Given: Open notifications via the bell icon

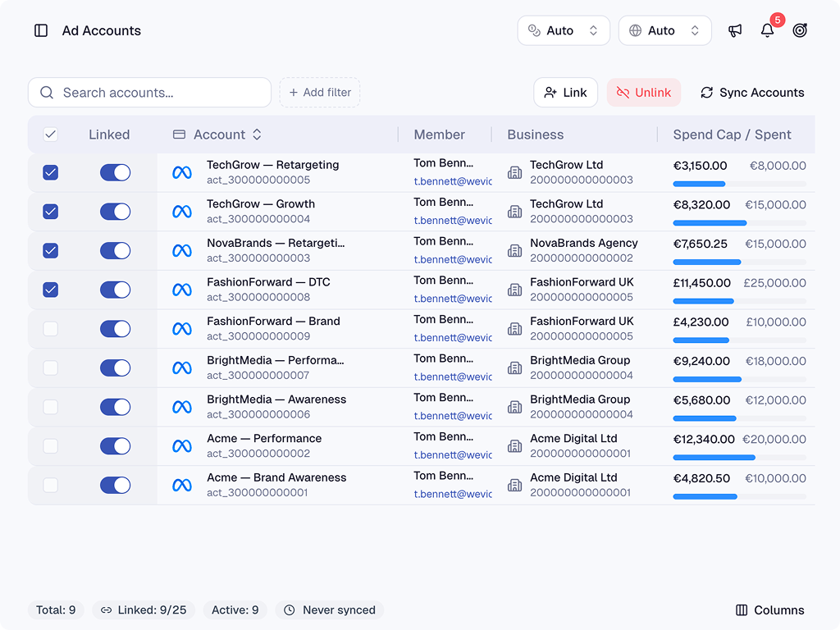Looking at the screenshot, I should pyautogui.click(x=767, y=30).
